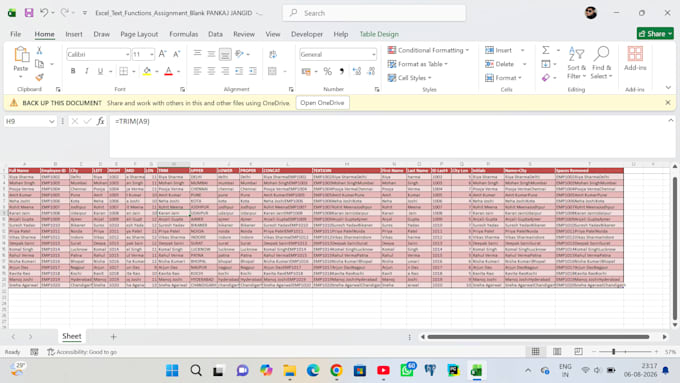The width and height of the screenshot is (680, 383).
Task: Open the font name Calibri dropdown
Action: pos(128,55)
